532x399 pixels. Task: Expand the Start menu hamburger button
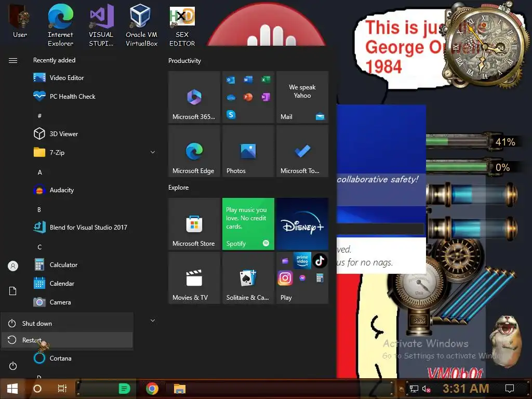tap(13, 60)
